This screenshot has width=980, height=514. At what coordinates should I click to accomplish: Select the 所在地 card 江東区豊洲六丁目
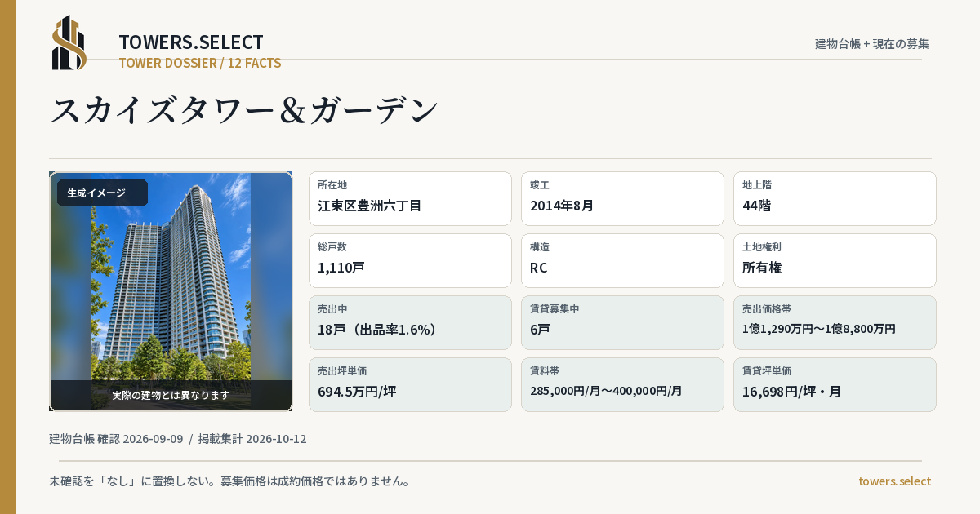[x=410, y=198]
